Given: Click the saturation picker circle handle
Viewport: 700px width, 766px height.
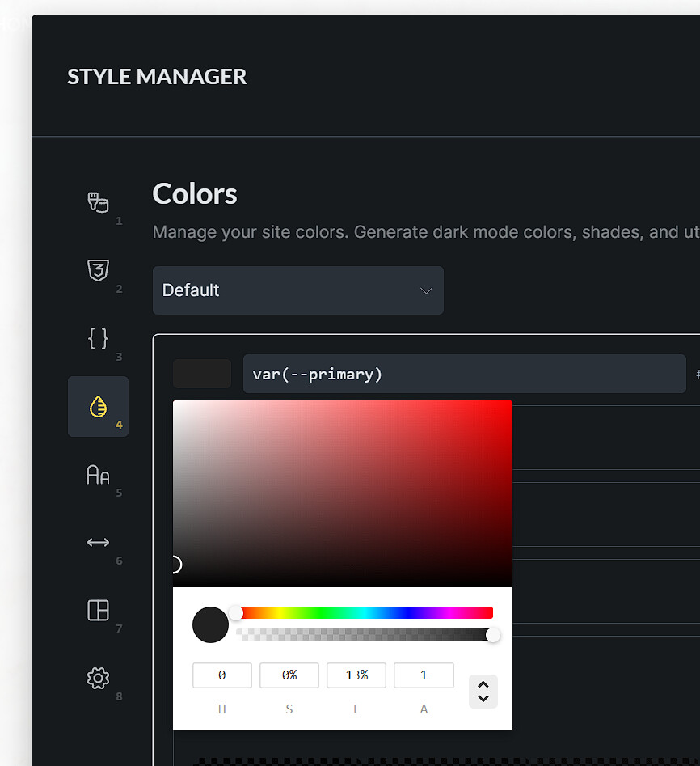Looking at the screenshot, I should pyautogui.click(x=175, y=565).
